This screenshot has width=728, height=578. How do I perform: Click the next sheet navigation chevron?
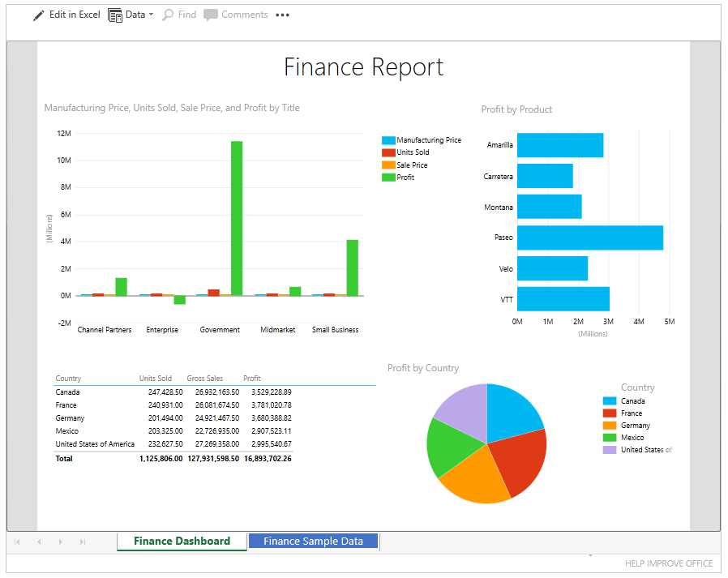point(60,541)
